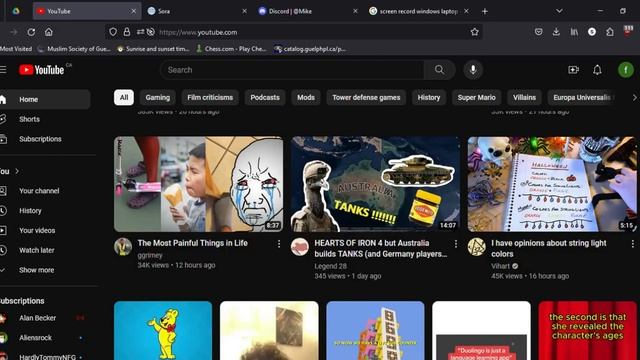Switch to the Sora browser tab

pos(197,11)
